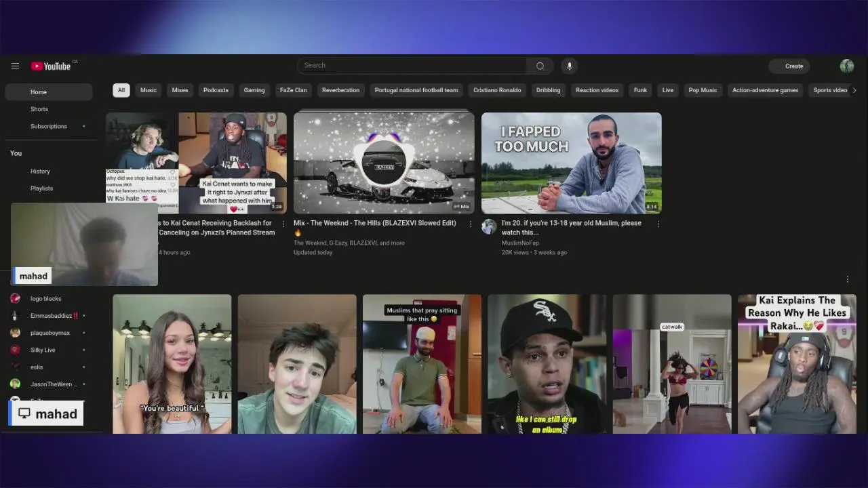Viewport: 868px width, 488px height.
Task: Select Portugal national football team chip
Action: click(416, 90)
